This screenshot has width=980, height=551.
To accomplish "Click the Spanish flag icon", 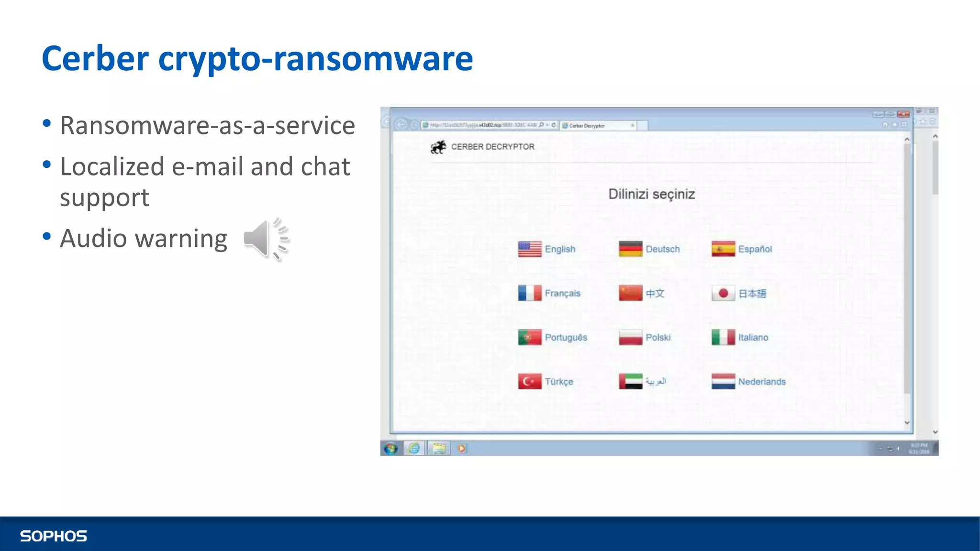I will (x=723, y=249).
